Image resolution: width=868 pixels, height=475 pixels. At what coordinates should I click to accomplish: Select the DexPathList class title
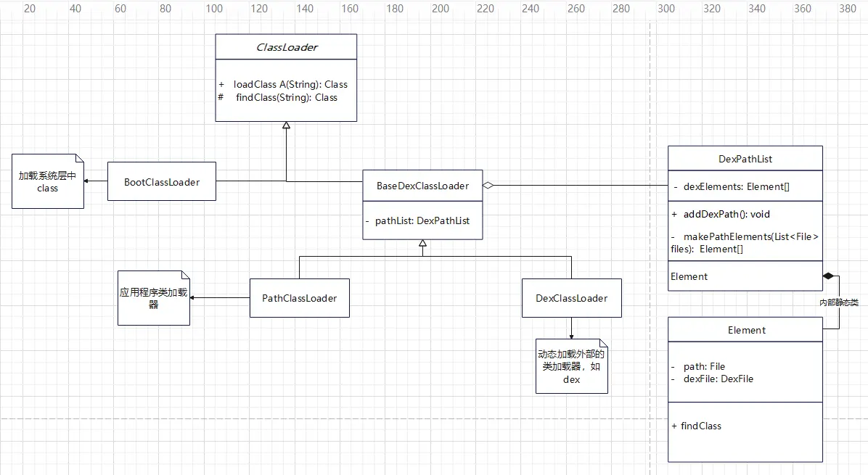point(745,159)
